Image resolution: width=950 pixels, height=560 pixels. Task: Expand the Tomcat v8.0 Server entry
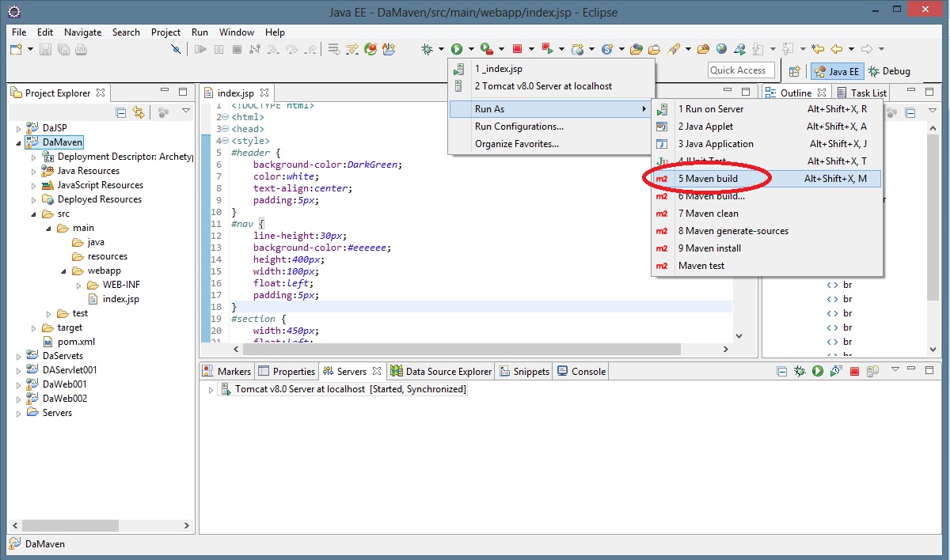click(x=210, y=390)
